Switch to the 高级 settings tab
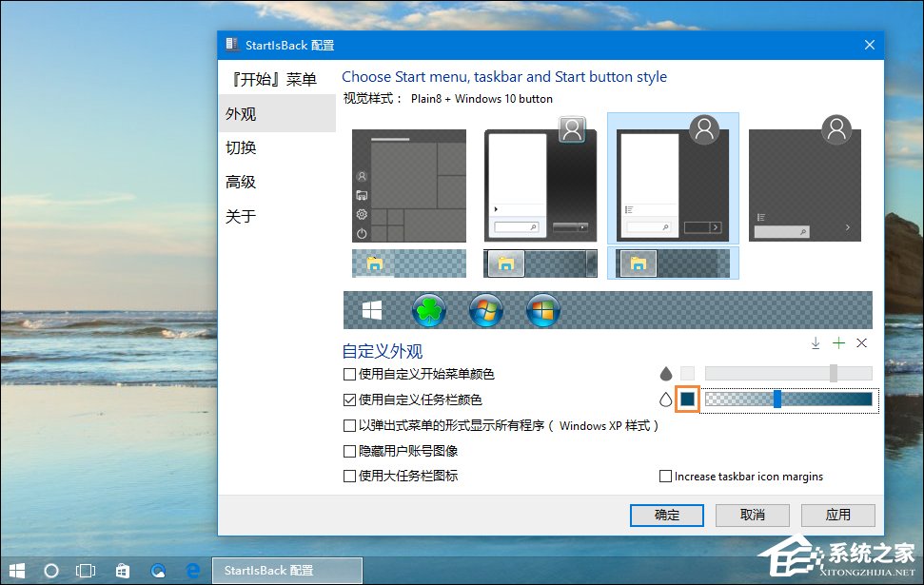The width and height of the screenshot is (924, 585). 241,182
